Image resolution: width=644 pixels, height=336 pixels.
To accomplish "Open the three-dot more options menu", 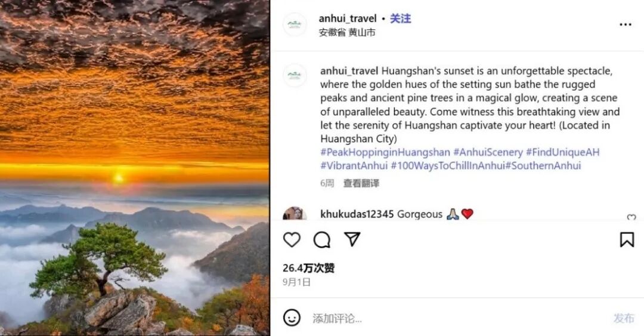I will point(625,24).
